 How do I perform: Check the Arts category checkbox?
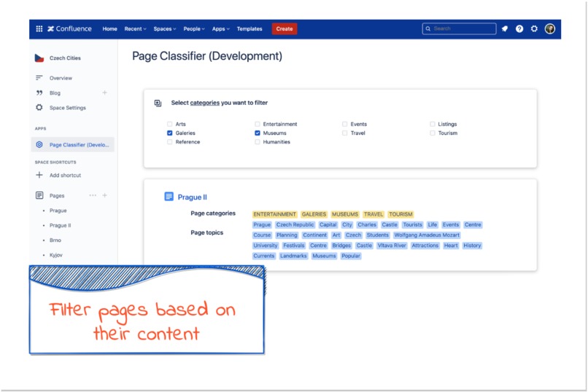[170, 124]
